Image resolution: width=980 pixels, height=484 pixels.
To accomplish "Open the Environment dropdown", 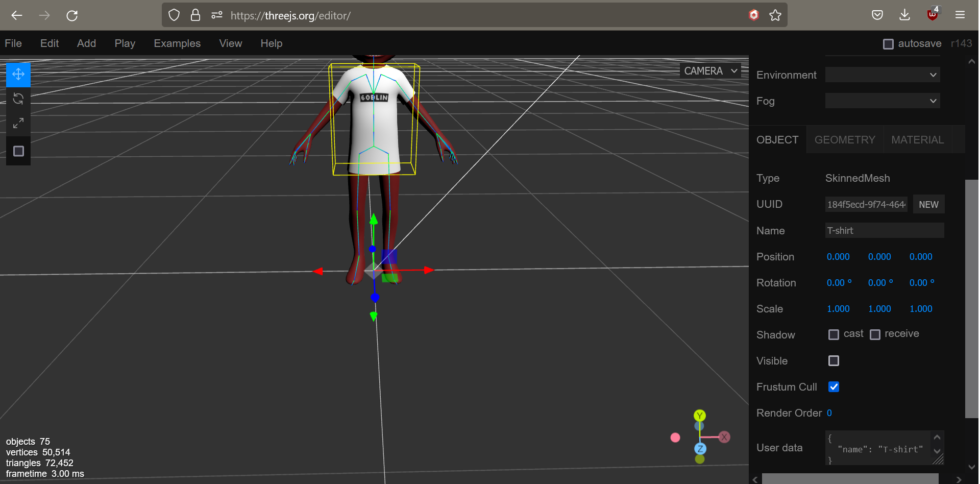I will [882, 75].
